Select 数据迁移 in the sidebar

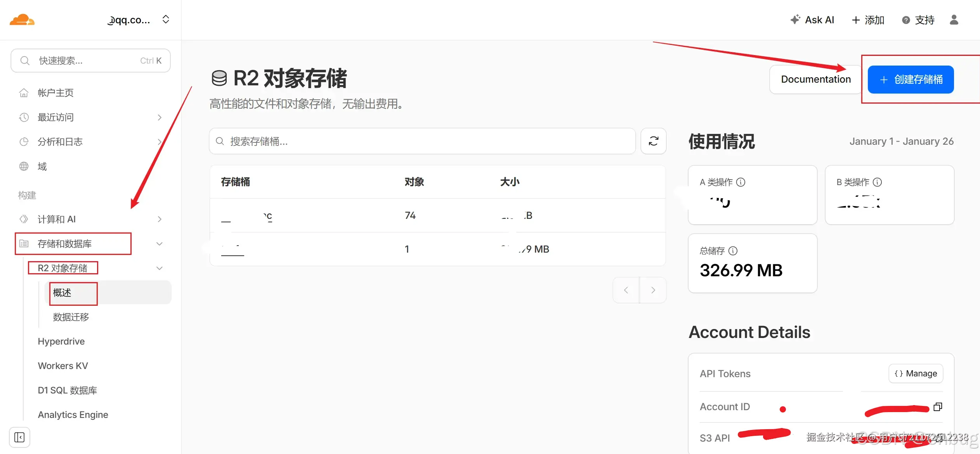[x=71, y=317]
